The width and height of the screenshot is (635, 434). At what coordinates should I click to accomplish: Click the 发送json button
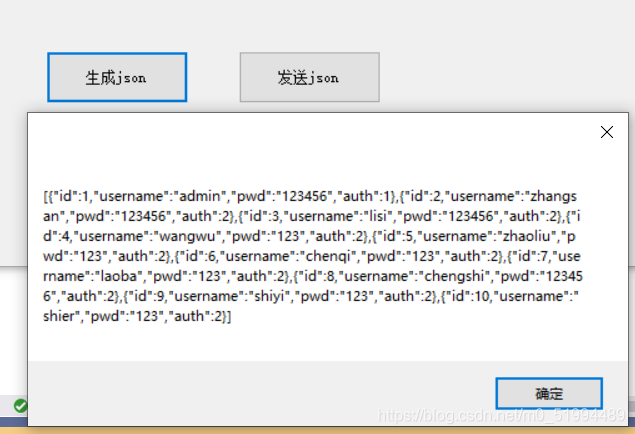point(309,77)
